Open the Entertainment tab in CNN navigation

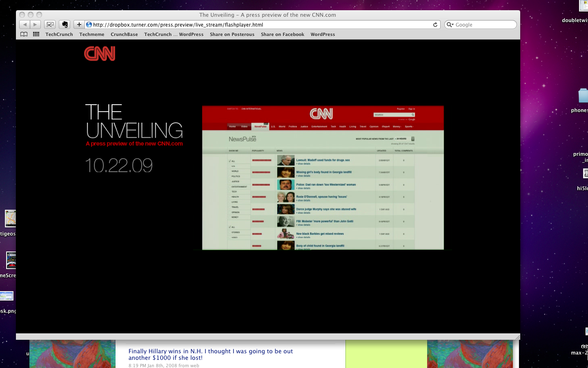pos(319,127)
